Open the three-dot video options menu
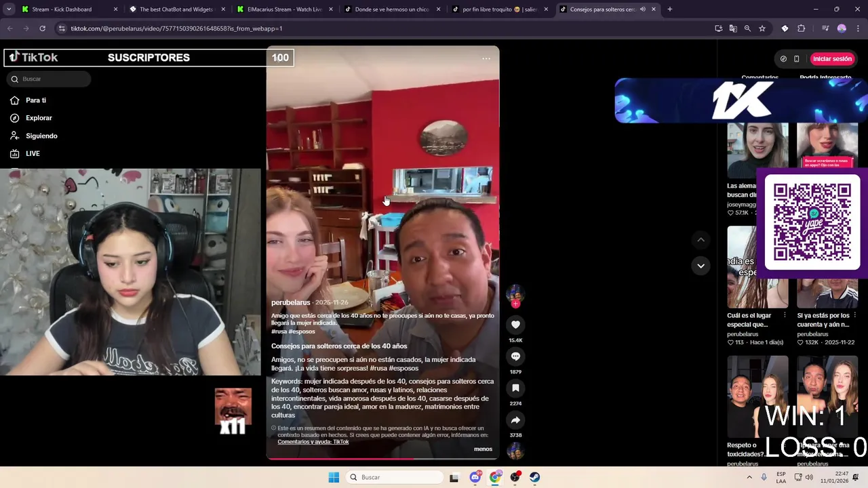The image size is (868, 488). point(486,59)
